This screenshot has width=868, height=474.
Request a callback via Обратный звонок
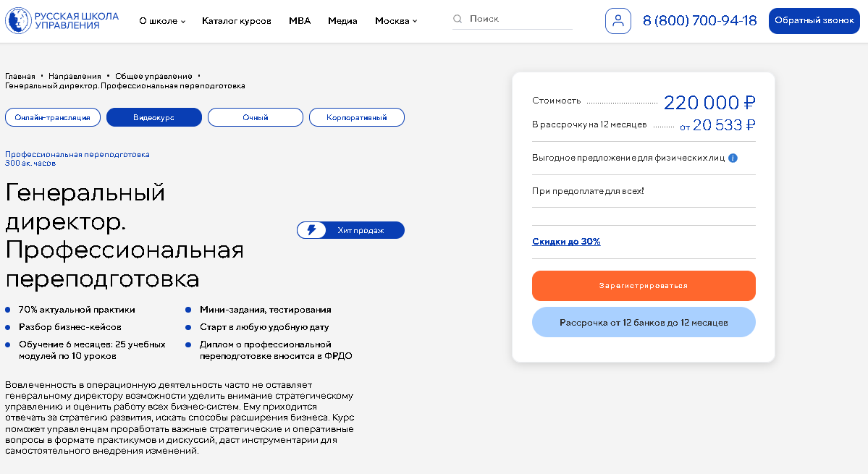pyautogui.click(x=814, y=21)
